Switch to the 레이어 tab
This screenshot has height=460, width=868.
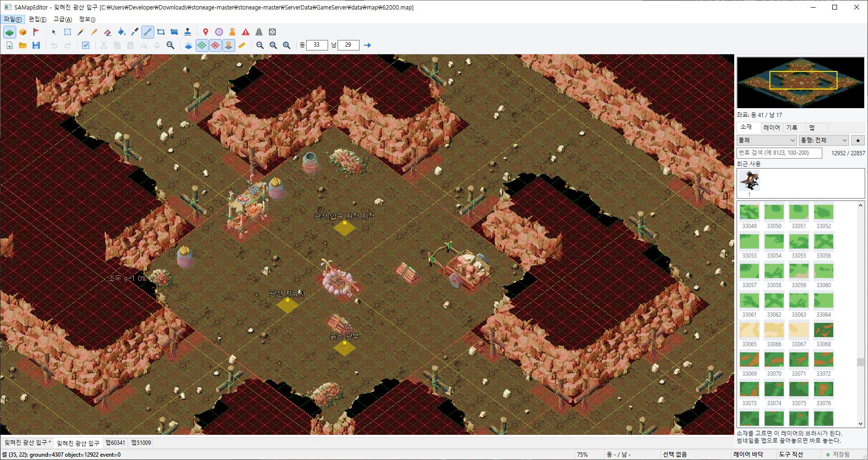click(771, 127)
